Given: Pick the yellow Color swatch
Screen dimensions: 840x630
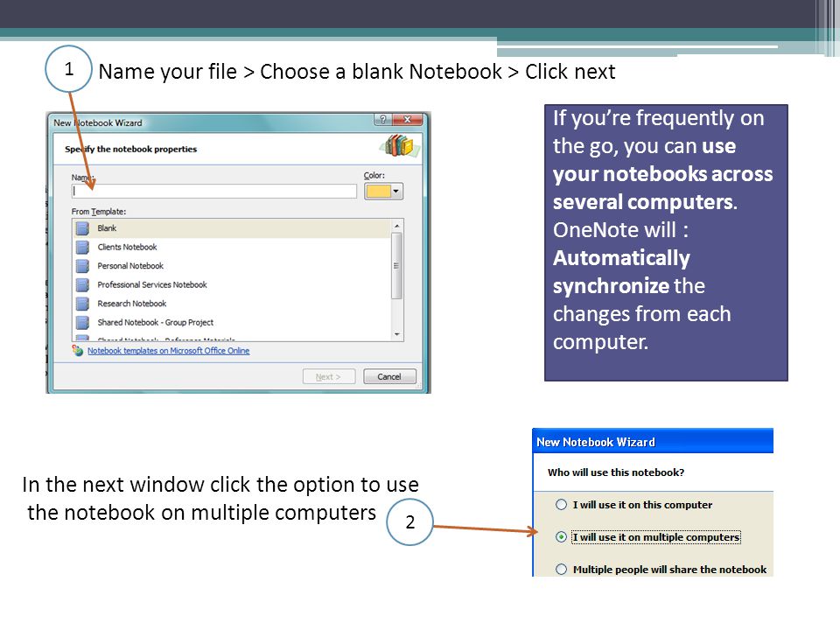Looking at the screenshot, I should click(x=378, y=192).
